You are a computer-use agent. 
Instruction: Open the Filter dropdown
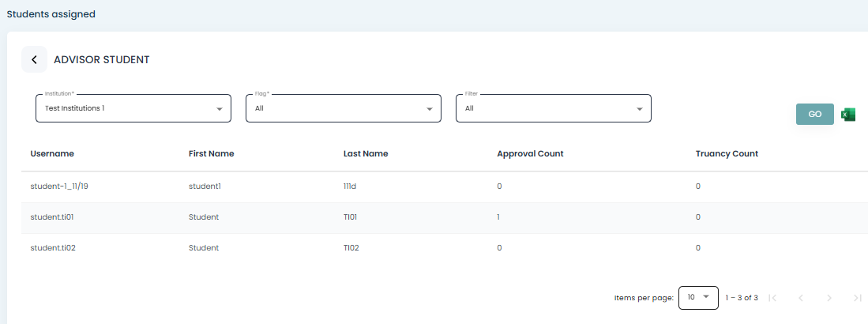(553, 108)
